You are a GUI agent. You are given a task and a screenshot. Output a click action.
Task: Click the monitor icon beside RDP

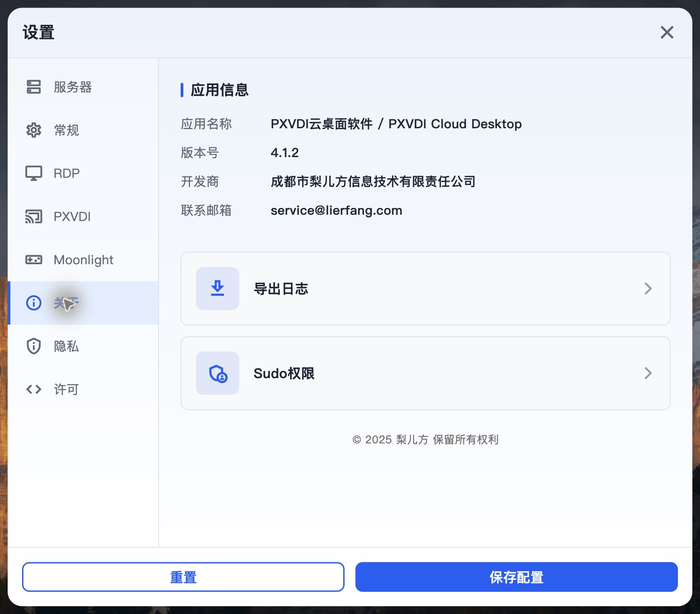(x=34, y=173)
